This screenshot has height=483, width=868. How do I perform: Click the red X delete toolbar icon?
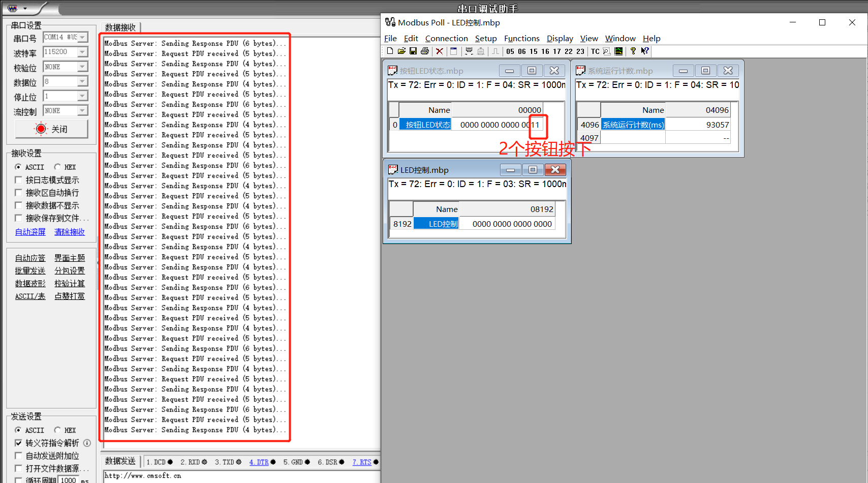point(440,51)
